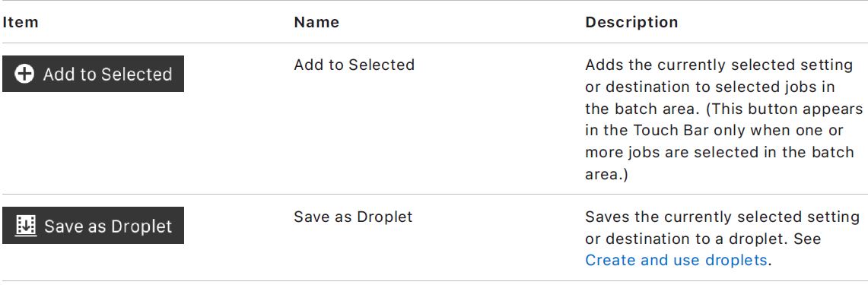The height and width of the screenshot is (285, 868).
Task: Click the closing "area.)" text in first row
Action: click(x=607, y=174)
